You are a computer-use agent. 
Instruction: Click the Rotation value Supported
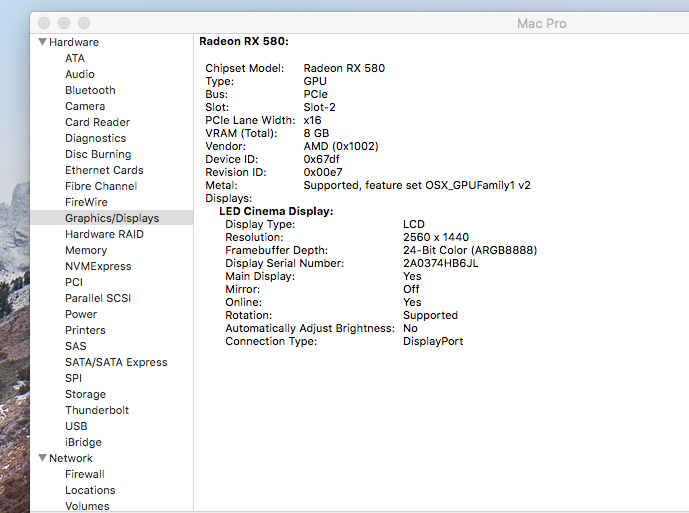pyautogui.click(x=431, y=315)
